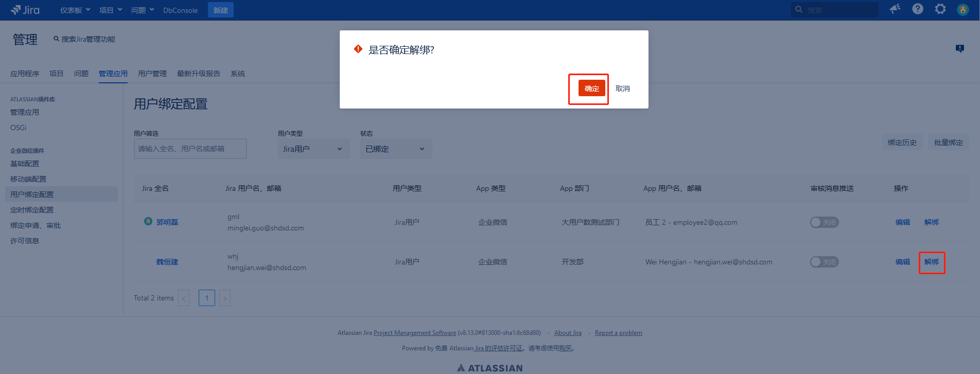Open the settings gear icon
980x374 pixels.
pos(940,9)
